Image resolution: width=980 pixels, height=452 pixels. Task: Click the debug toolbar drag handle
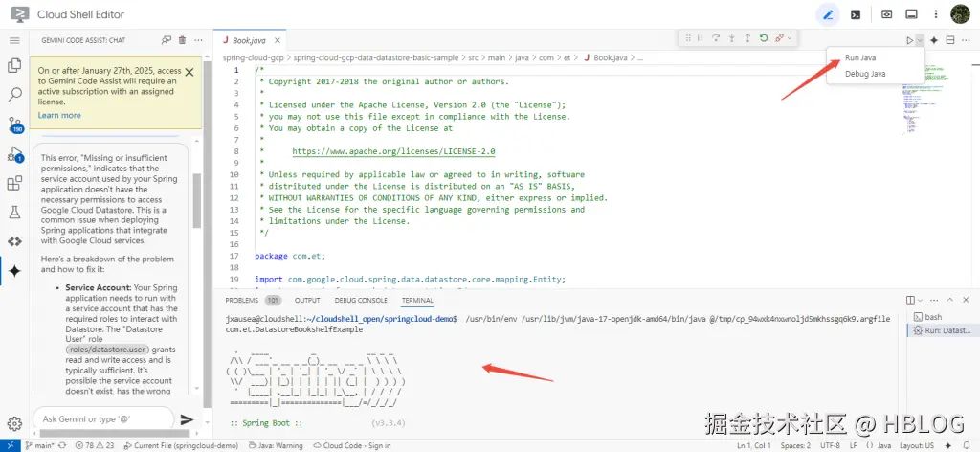coord(687,38)
